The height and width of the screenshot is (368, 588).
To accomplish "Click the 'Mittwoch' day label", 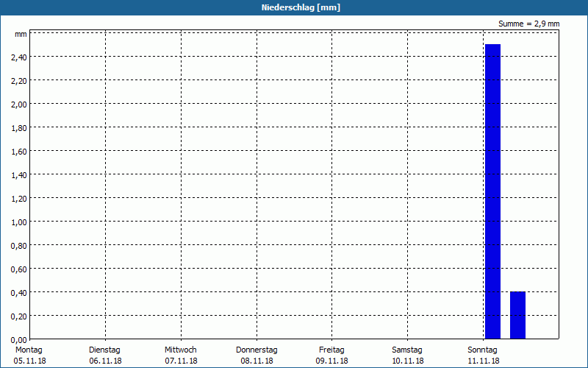I will [180, 350].
